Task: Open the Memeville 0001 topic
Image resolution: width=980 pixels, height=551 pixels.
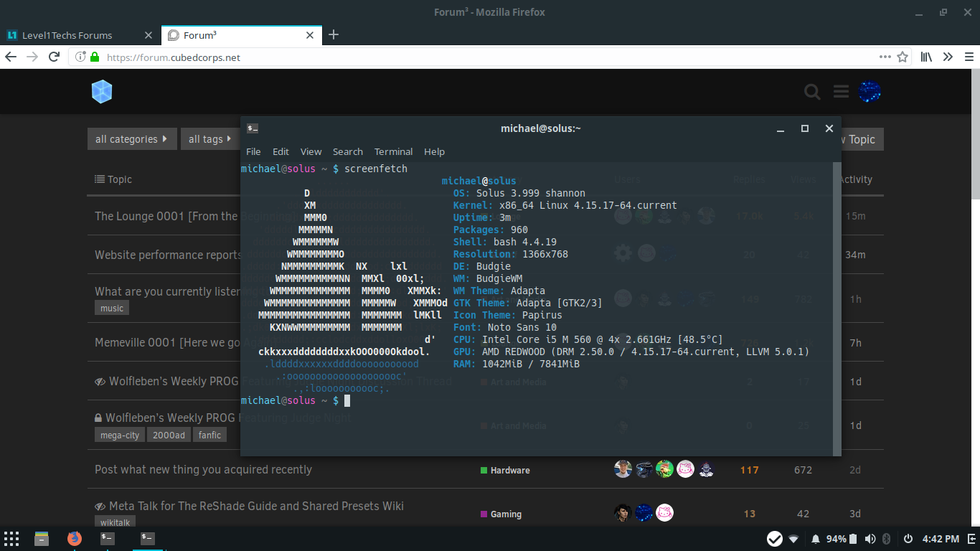Action: 168,342
